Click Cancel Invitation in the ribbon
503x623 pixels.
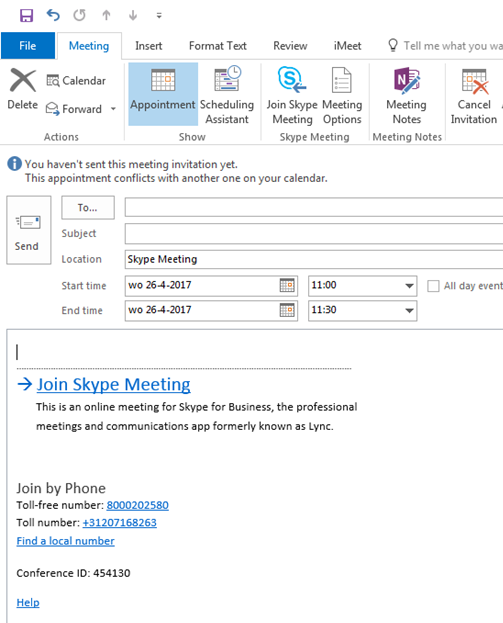point(474,94)
